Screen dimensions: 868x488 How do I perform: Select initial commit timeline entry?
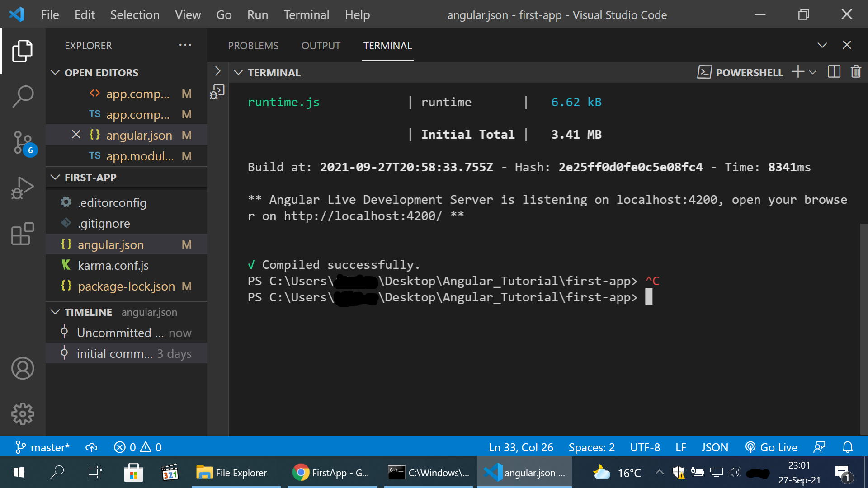(127, 353)
